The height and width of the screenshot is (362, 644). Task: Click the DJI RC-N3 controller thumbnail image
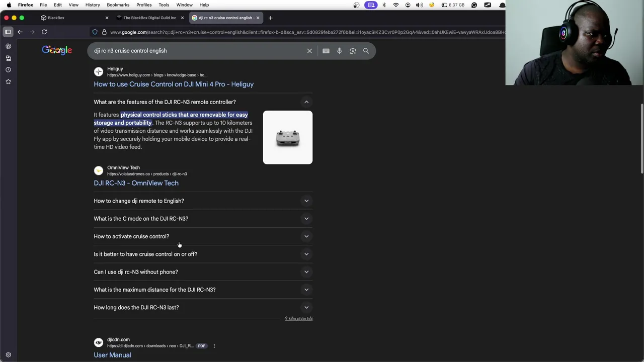click(x=288, y=137)
